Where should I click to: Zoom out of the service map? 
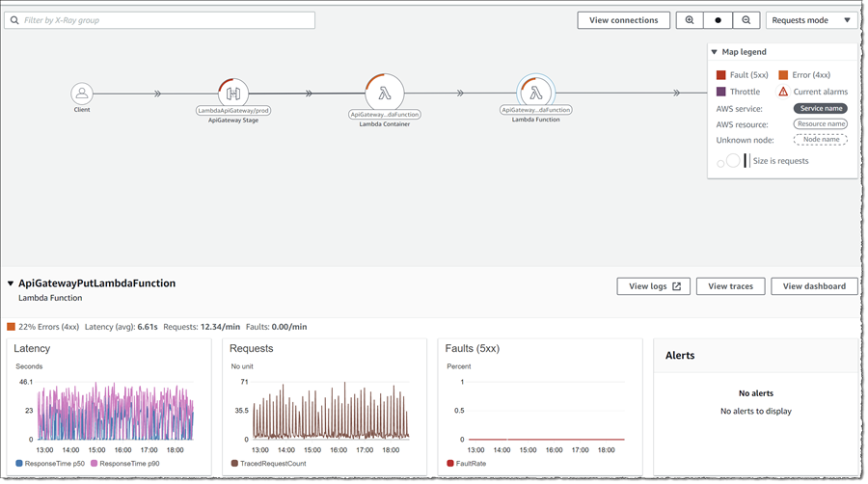(746, 20)
